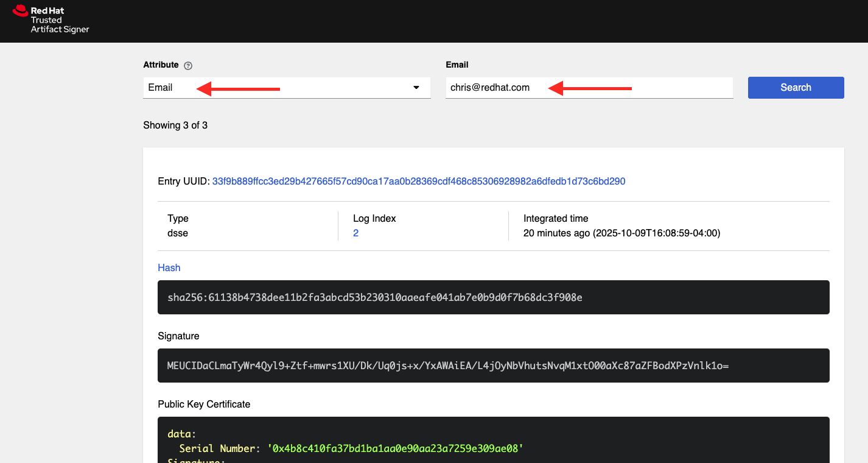
Task: Click the Integrated time timestamp value
Action: (x=621, y=233)
